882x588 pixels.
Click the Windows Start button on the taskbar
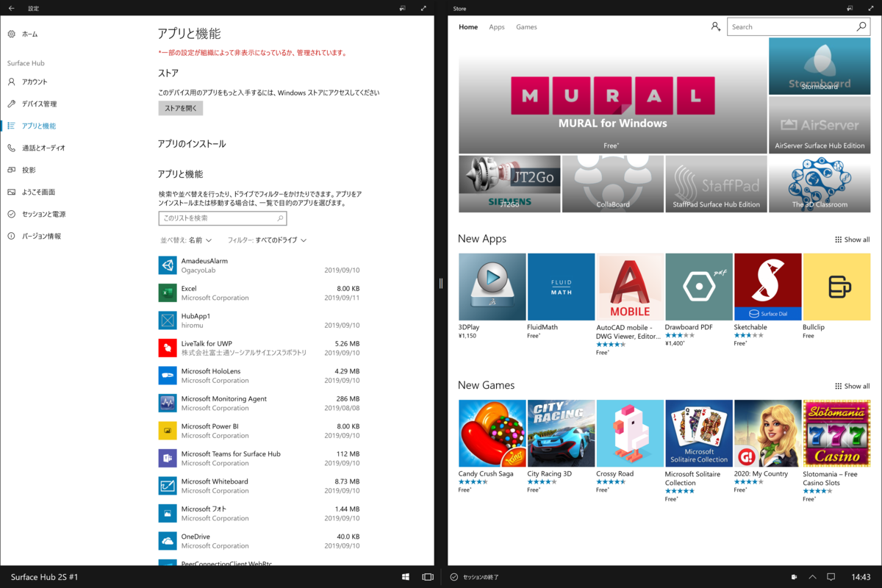click(406, 577)
